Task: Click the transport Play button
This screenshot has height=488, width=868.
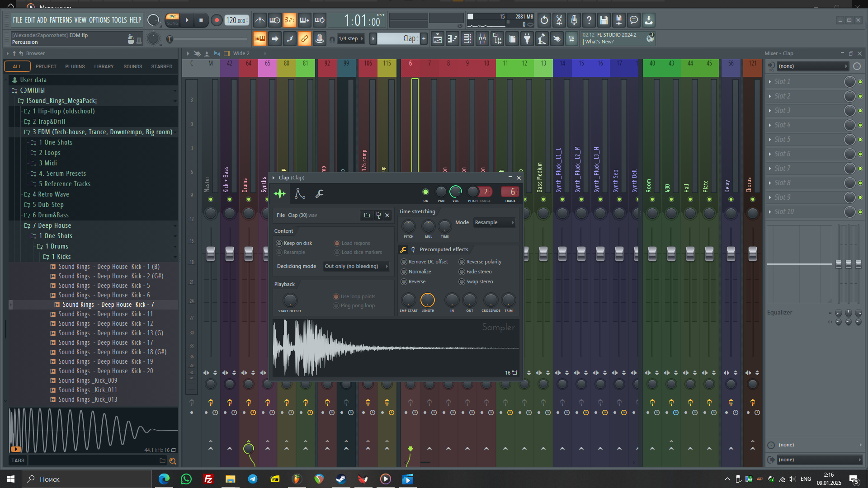Action: (187, 20)
